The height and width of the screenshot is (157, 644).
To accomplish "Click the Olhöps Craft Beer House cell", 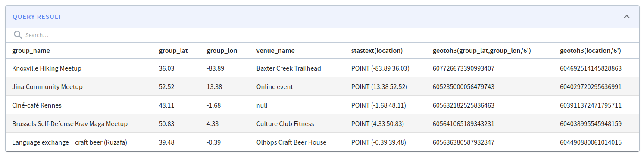I will [x=291, y=142].
